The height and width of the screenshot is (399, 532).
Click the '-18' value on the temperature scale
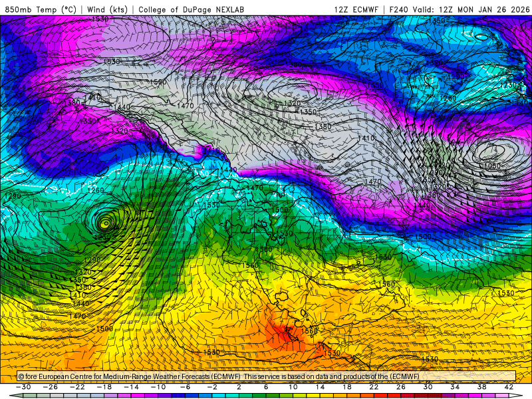[104, 387]
